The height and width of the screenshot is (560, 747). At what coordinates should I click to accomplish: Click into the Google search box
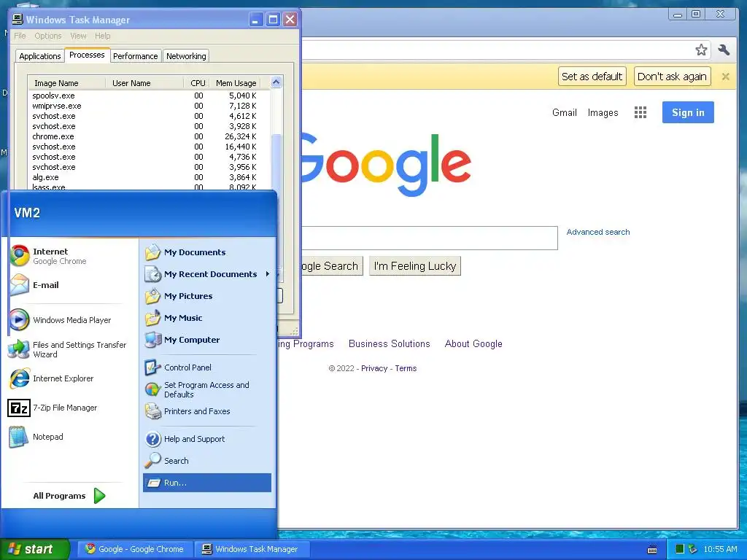[429, 238]
